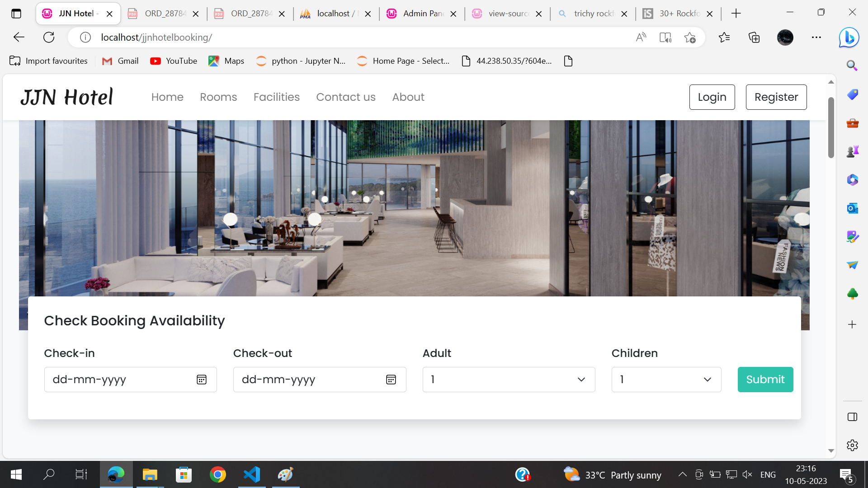The image size is (868, 488).
Task: Open the Rooms navigation menu item
Action: pos(218,97)
